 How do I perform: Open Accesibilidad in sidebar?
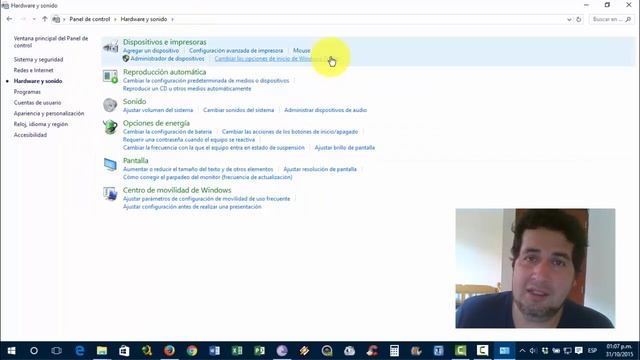pos(30,135)
